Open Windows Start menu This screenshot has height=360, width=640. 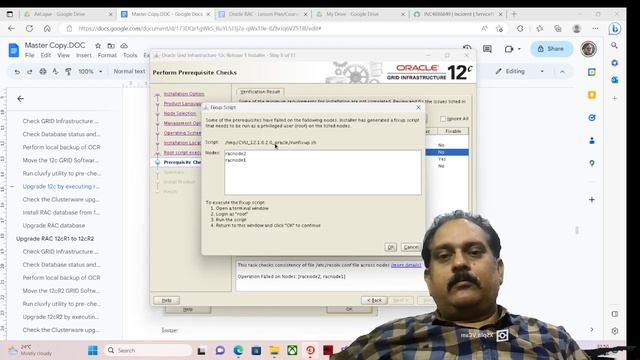[x=93, y=350]
